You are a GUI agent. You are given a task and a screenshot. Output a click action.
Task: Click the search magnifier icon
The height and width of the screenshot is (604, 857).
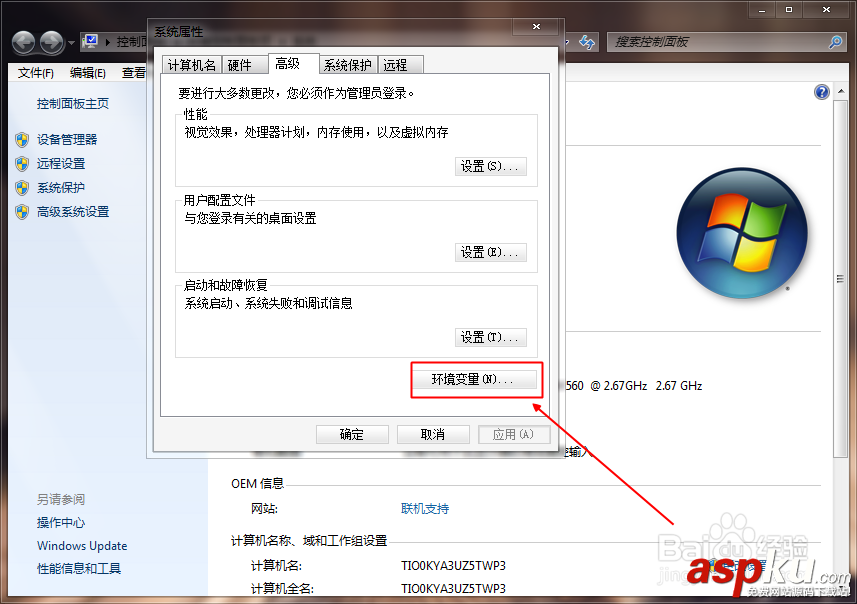[835, 42]
